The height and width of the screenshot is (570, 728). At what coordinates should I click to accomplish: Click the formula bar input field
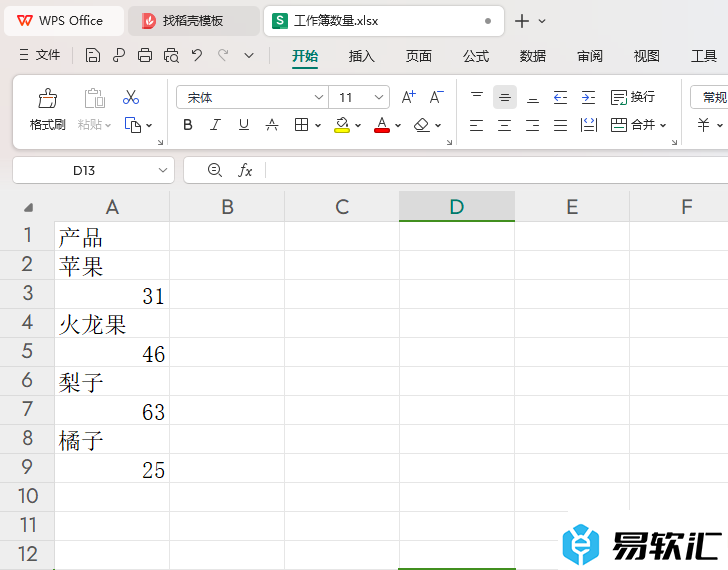pos(497,170)
